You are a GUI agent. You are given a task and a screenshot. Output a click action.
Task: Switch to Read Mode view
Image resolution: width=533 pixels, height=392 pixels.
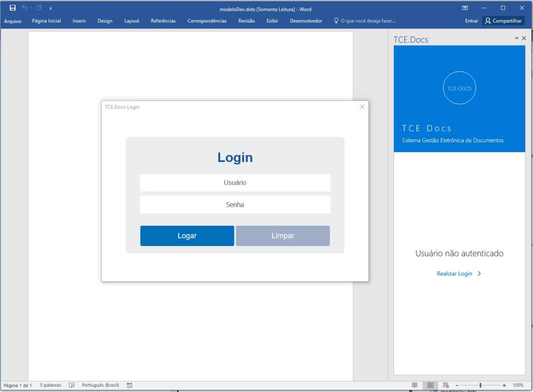[414, 385]
